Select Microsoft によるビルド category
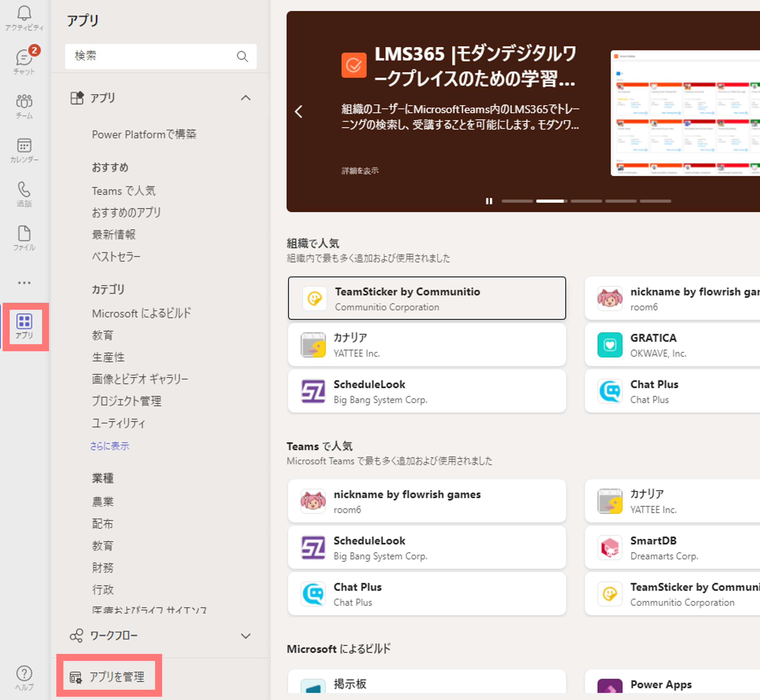The height and width of the screenshot is (700, 760). tap(142, 313)
